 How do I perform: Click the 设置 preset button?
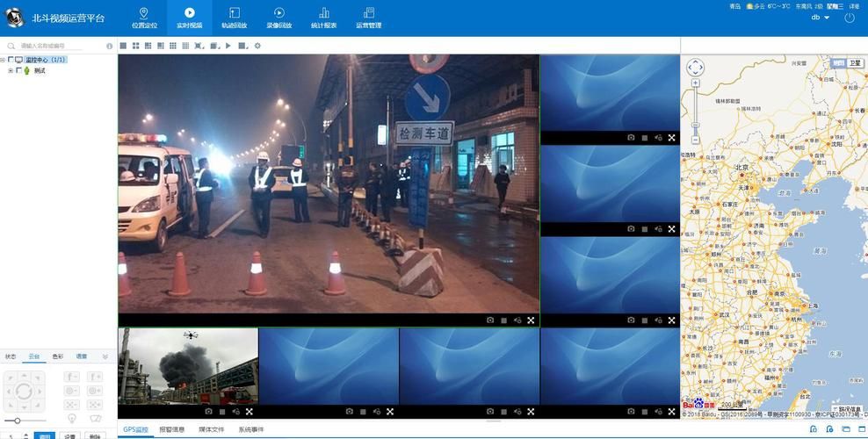click(x=70, y=435)
